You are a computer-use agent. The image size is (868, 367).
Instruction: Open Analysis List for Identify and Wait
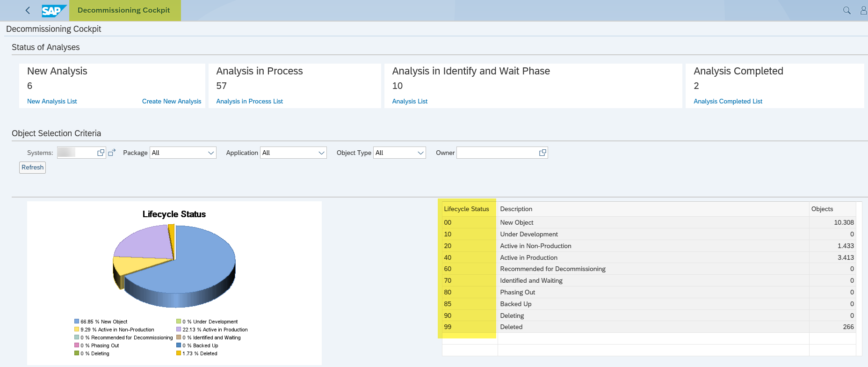410,101
